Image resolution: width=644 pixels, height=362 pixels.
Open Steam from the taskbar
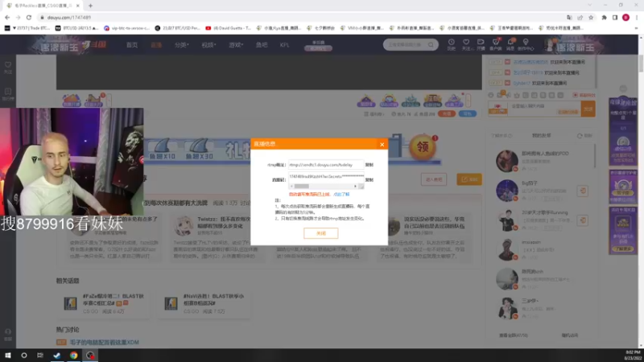(x=56, y=356)
